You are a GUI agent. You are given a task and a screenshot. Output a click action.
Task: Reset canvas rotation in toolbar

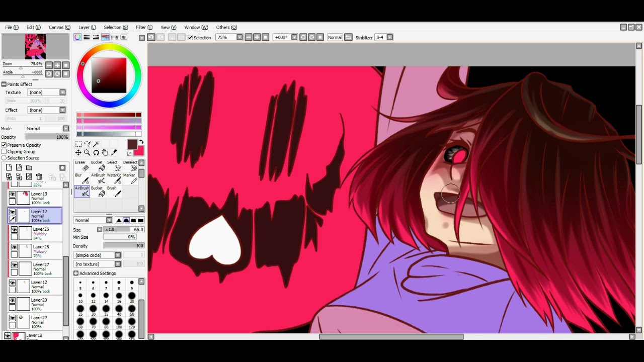[x=320, y=37]
